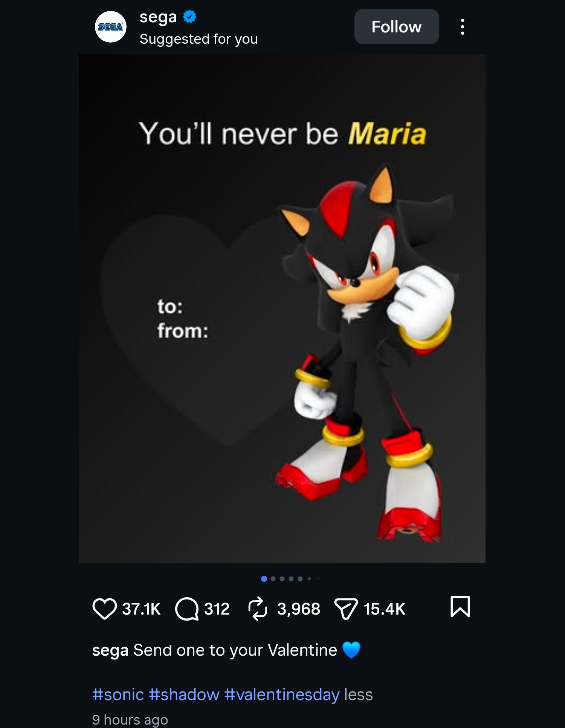Jump to second carousel dot
Viewport: 565px width, 728px height.
click(273, 579)
